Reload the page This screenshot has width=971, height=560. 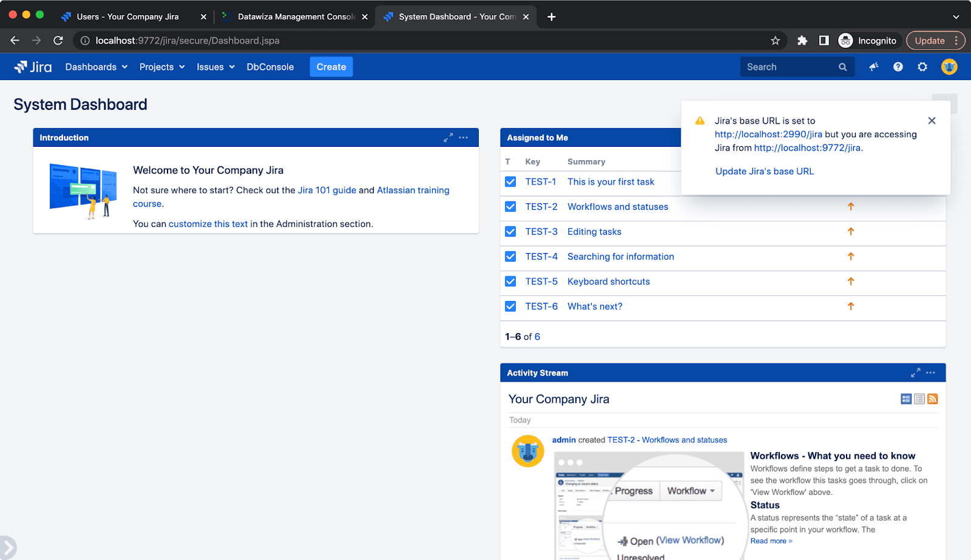coord(58,41)
